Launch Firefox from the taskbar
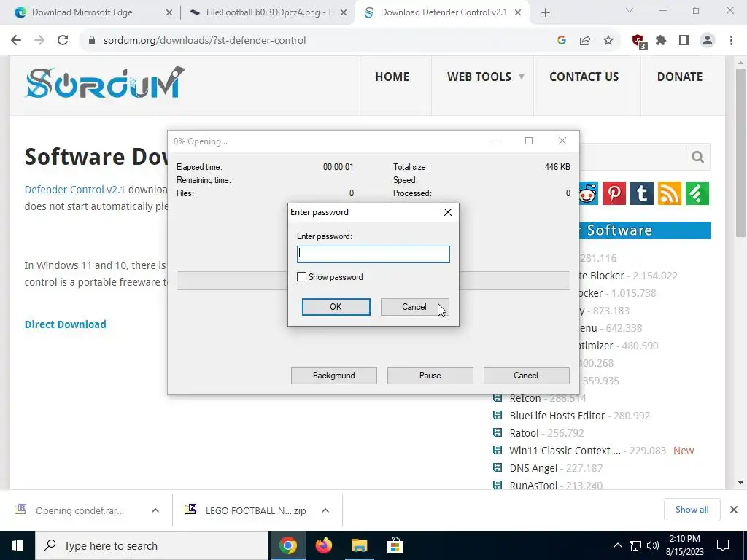 click(x=324, y=545)
